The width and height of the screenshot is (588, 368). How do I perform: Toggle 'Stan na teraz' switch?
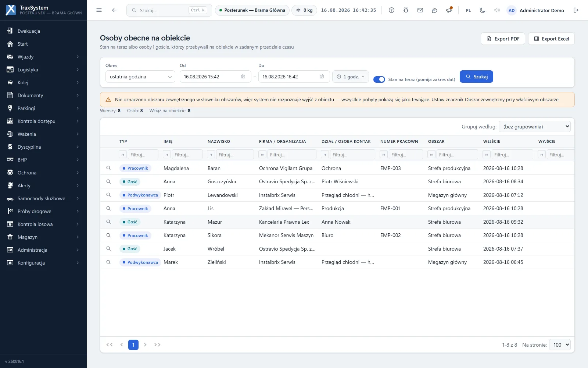(379, 79)
